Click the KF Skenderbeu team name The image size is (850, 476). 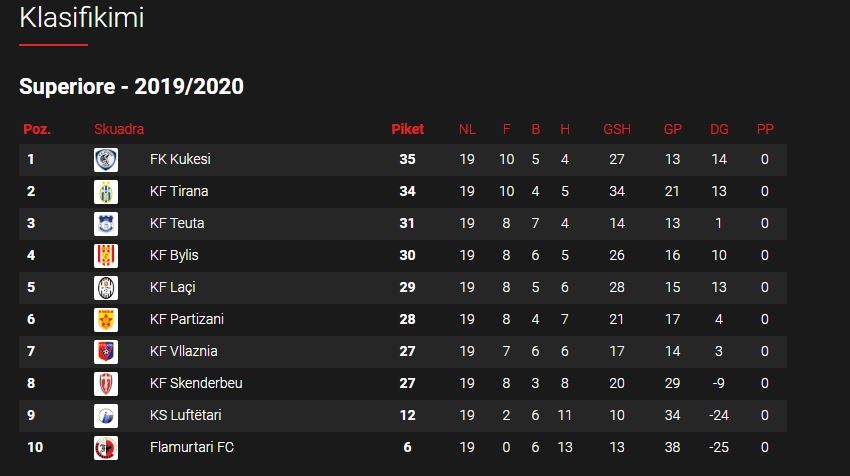coord(196,383)
